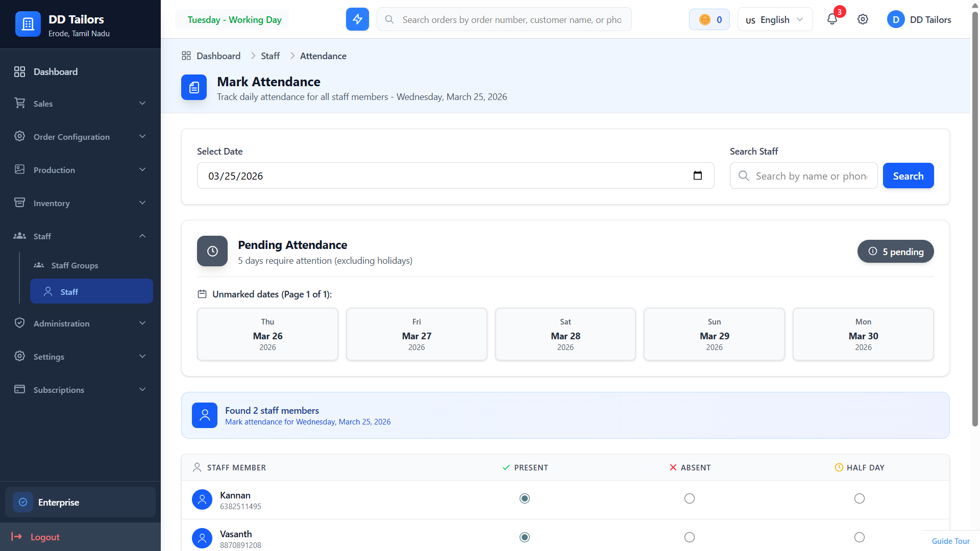
Task: Expand the Production menu chevron
Action: pos(142,169)
